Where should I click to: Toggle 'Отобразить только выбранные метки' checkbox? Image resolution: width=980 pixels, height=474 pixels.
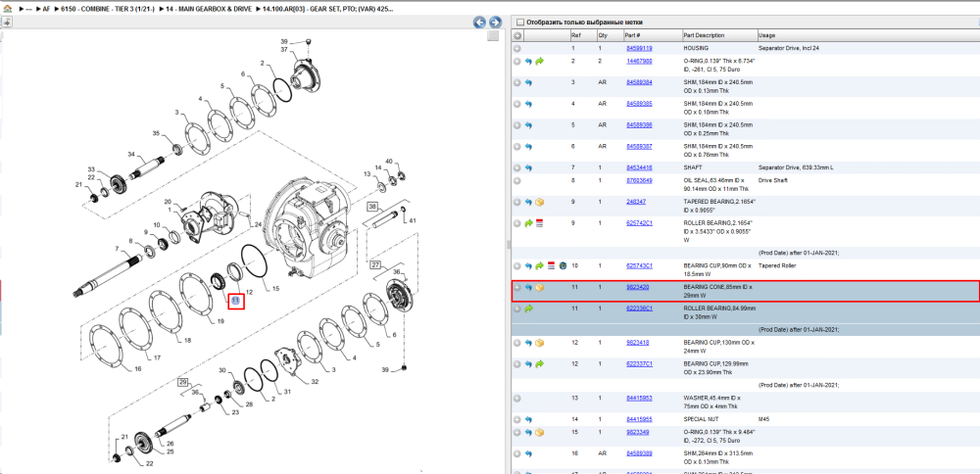point(520,22)
